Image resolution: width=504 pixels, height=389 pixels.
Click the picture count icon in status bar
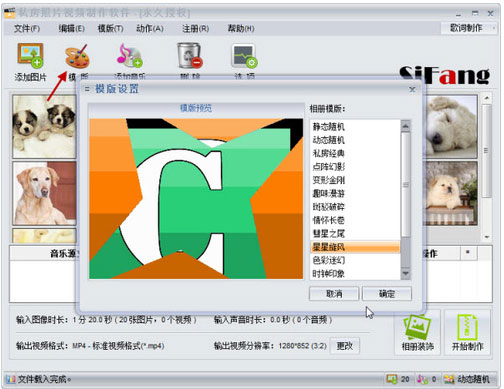391,379
